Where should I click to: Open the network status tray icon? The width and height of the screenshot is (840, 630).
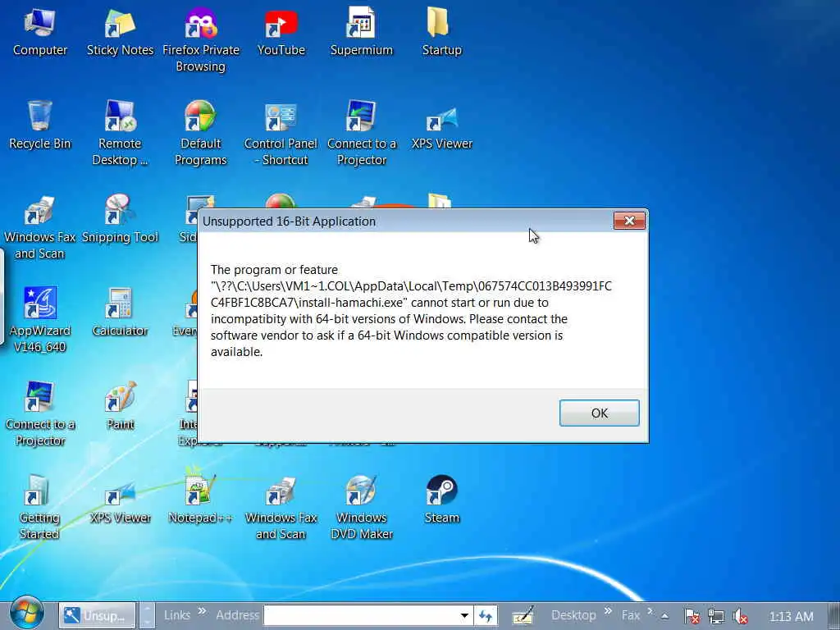[715, 616]
